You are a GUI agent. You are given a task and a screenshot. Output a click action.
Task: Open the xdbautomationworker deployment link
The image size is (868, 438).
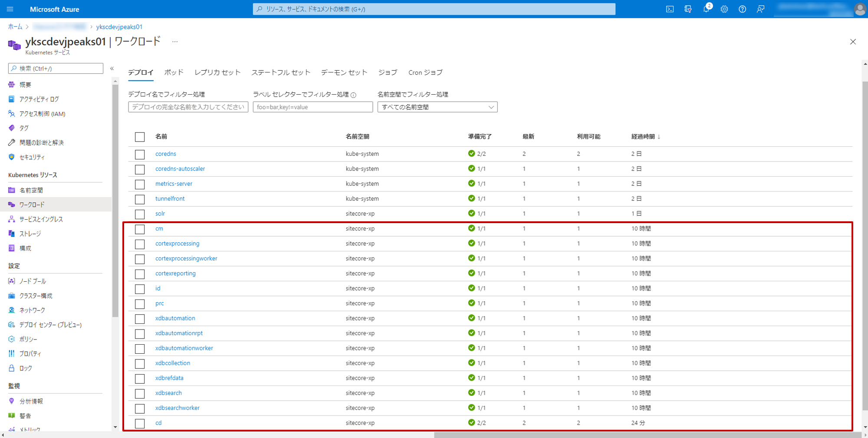184,348
